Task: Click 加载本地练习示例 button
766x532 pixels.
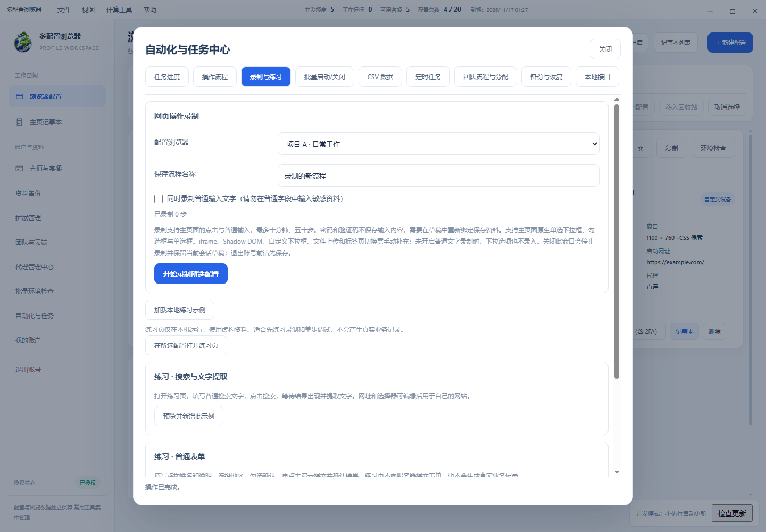Action: point(180,310)
